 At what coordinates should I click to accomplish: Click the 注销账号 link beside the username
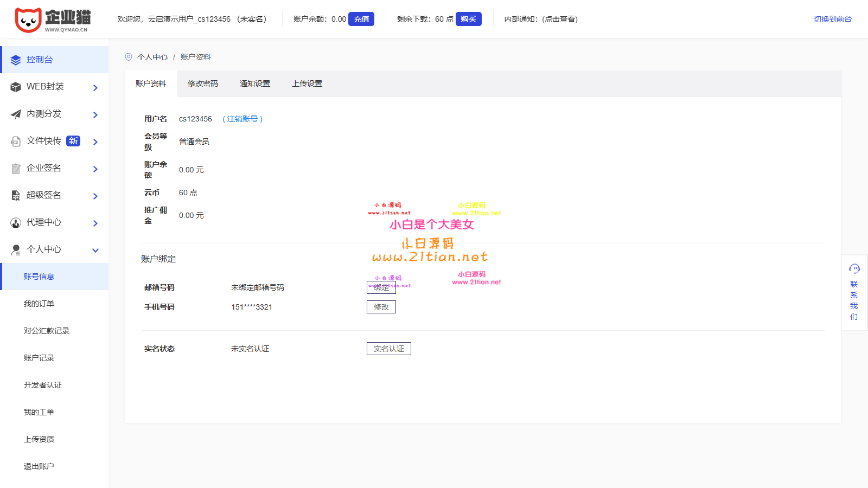tap(242, 119)
